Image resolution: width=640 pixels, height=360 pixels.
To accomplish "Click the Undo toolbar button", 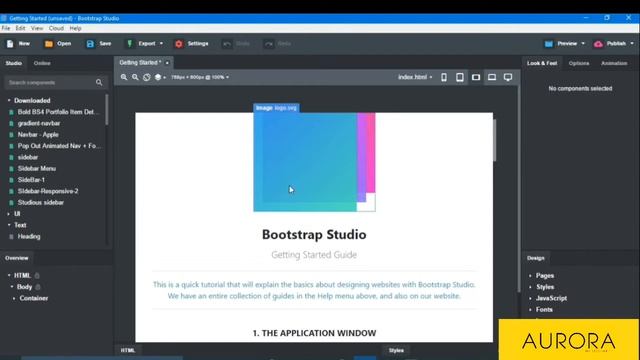I will [x=236, y=44].
